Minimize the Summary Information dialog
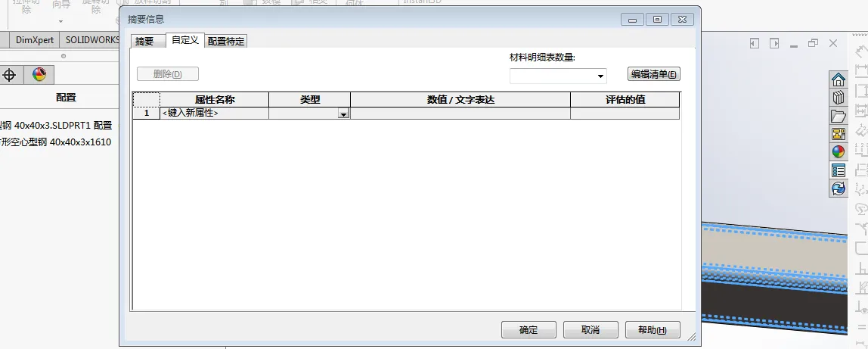Screen dimensions: 868x349 click(x=632, y=20)
